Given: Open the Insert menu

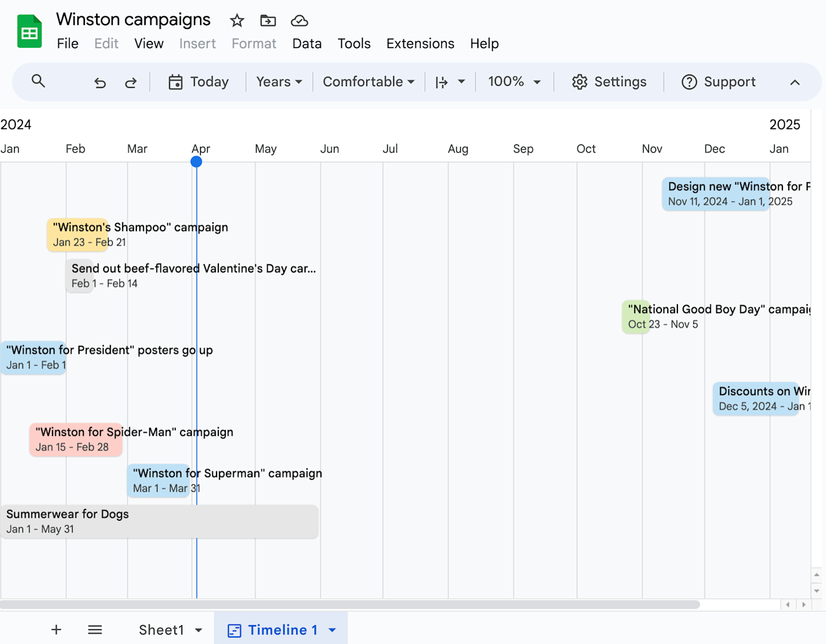Looking at the screenshot, I should (x=198, y=44).
